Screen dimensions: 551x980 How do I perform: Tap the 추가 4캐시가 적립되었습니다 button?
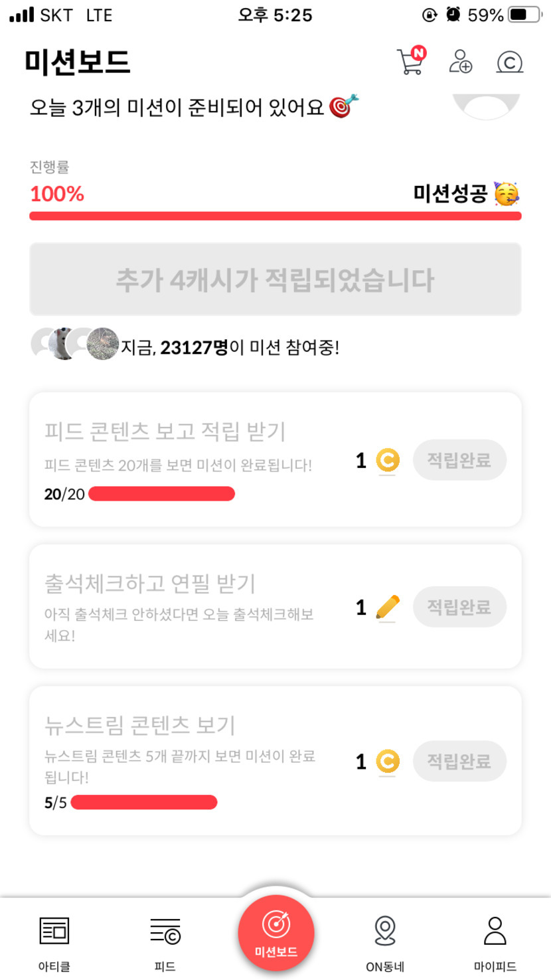(x=275, y=280)
